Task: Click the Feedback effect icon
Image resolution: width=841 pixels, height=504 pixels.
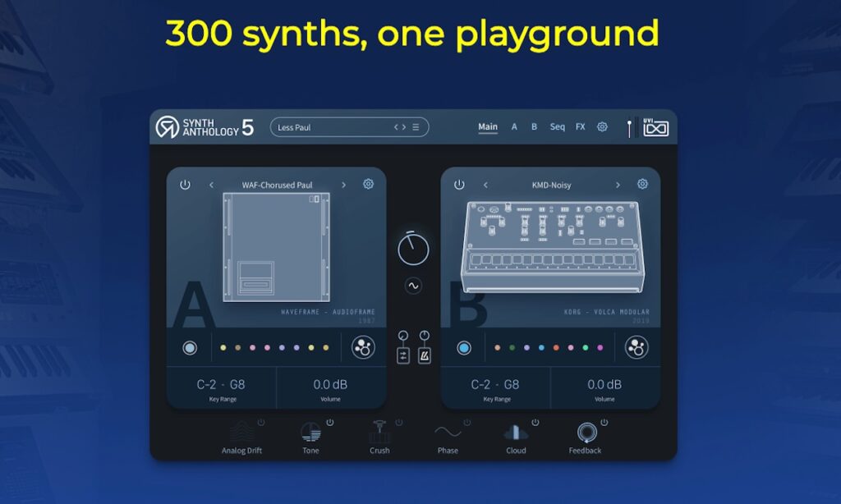Action: click(x=586, y=432)
